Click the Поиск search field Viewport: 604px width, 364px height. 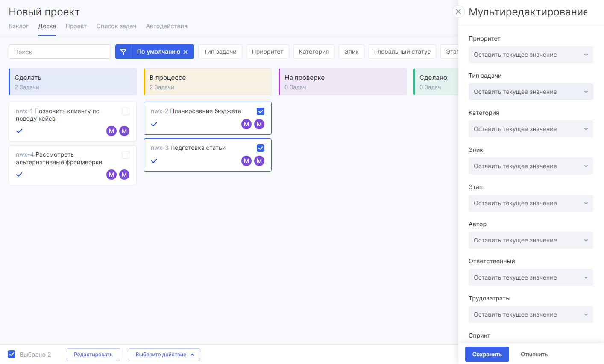60,52
